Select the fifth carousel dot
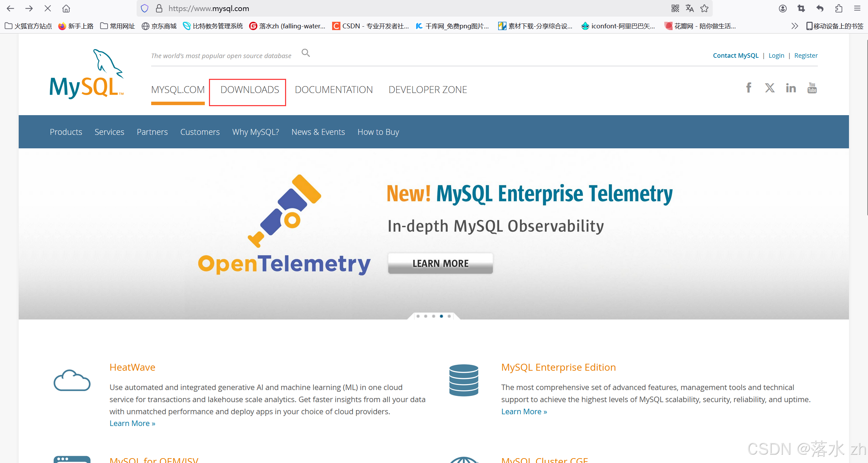868x463 pixels. click(x=449, y=316)
